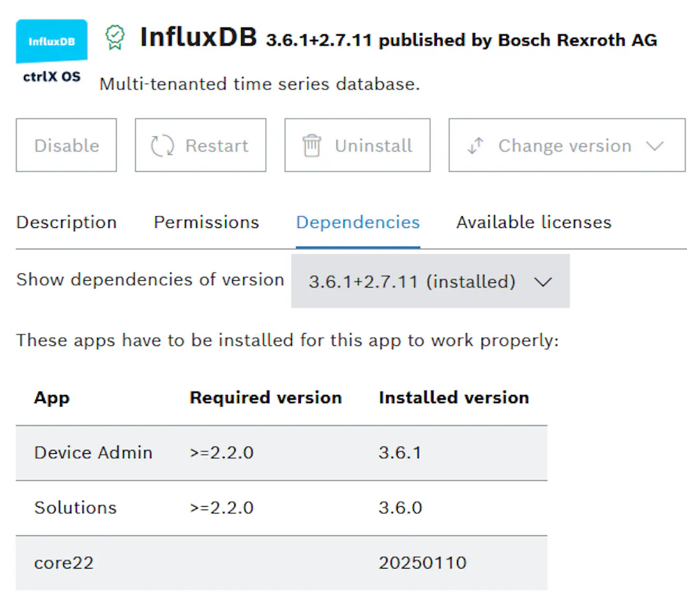Image resolution: width=687 pixels, height=616 pixels.
Task: Open the dependencies version selector 3.6.1+2.7.11 (installed)
Action: (x=430, y=282)
